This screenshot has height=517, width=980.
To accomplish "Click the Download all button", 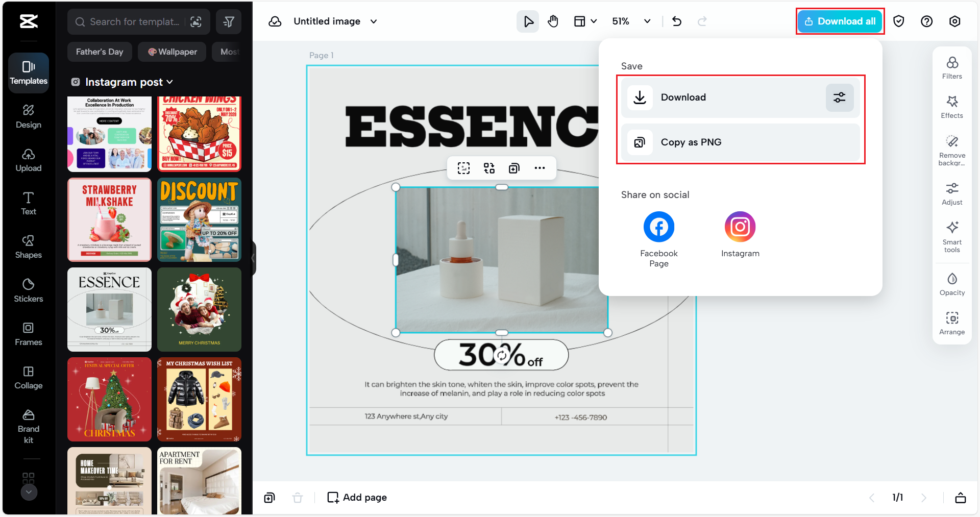I will pyautogui.click(x=840, y=21).
